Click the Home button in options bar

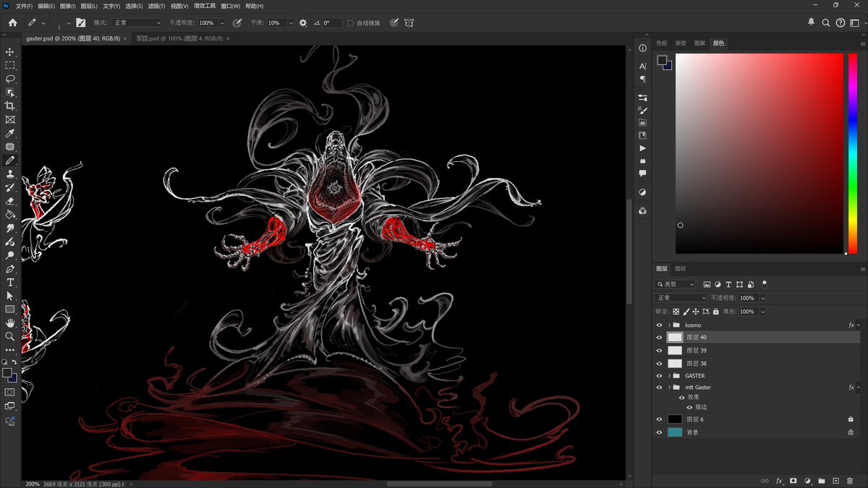pyautogui.click(x=12, y=23)
